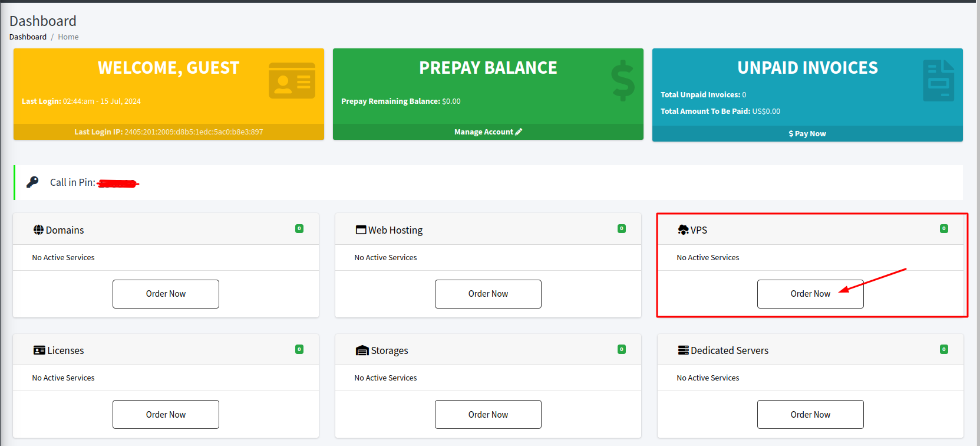
Task: Click the PREPAY BALANCE title
Action: point(488,68)
